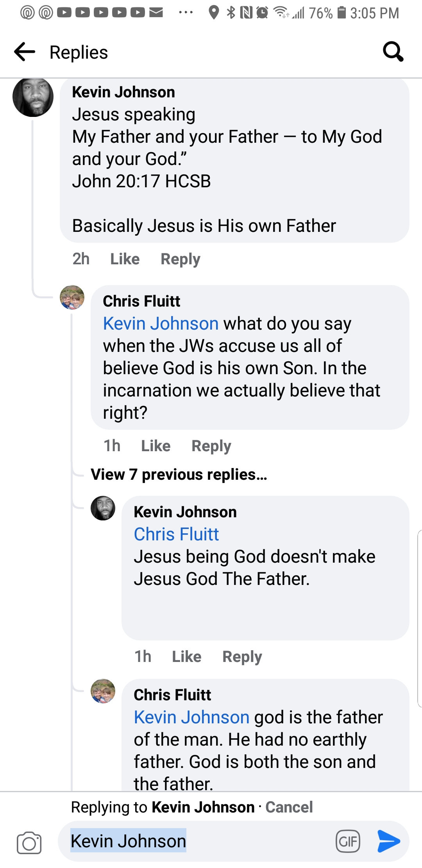Reply to Chris Fluitt's JWs comment
The height and width of the screenshot is (868, 422).
click(211, 446)
